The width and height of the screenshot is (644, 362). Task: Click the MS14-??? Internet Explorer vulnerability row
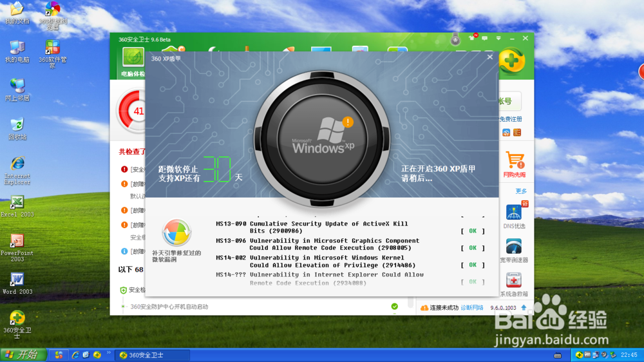tap(350, 279)
